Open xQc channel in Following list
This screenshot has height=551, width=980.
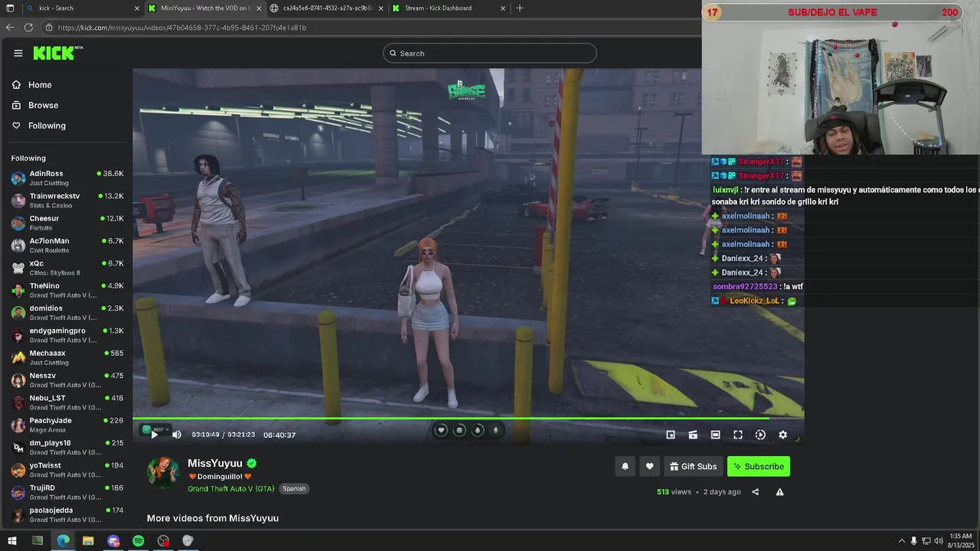[x=67, y=268]
